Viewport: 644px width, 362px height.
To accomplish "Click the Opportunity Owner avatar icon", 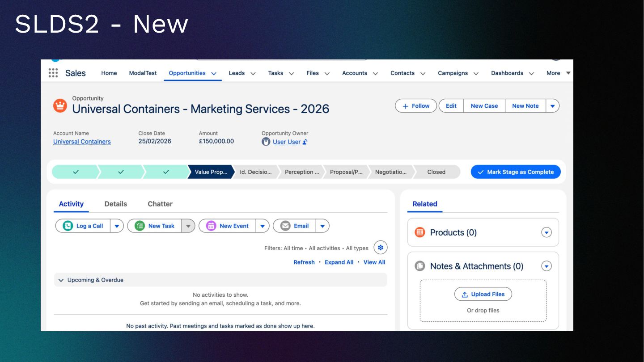I will [266, 142].
